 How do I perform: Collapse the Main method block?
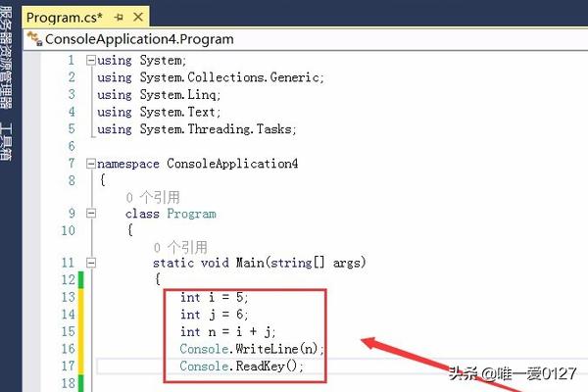pyautogui.click(x=92, y=263)
